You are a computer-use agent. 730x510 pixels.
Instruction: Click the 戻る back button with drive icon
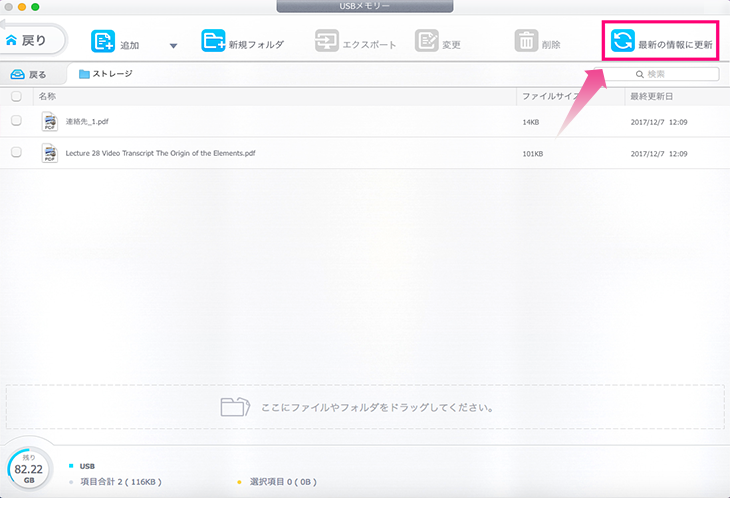point(29,75)
